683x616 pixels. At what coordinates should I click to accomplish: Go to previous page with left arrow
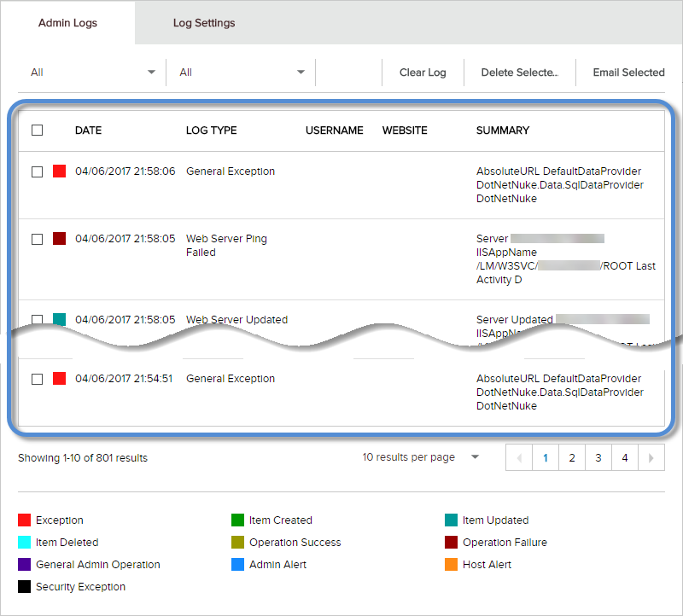point(519,457)
